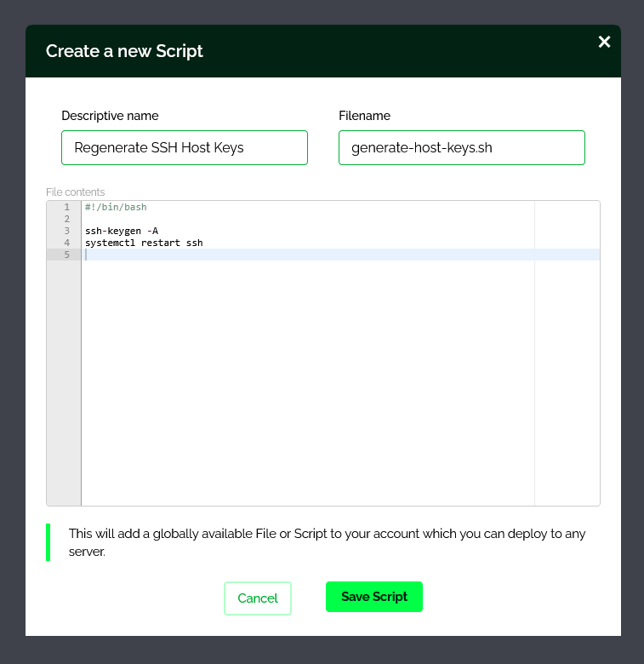Cancel script creation

(x=258, y=598)
